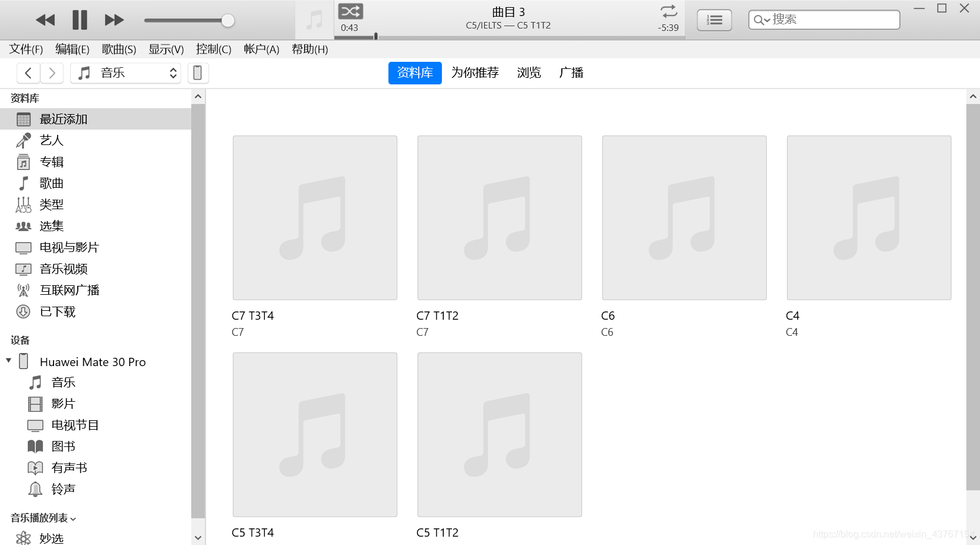Viewport: 980px width, 545px height.
Task: Open the 显示(V) menu
Action: 166,49
